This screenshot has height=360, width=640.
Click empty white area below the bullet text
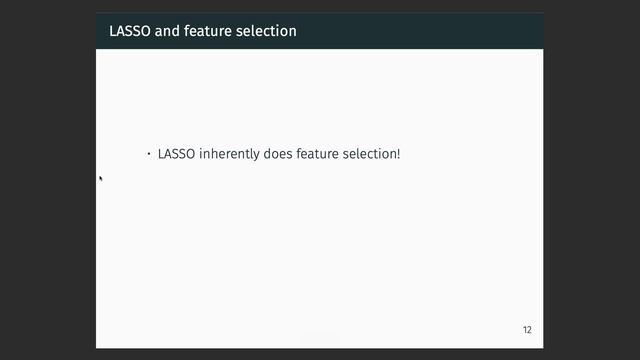point(320,245)
